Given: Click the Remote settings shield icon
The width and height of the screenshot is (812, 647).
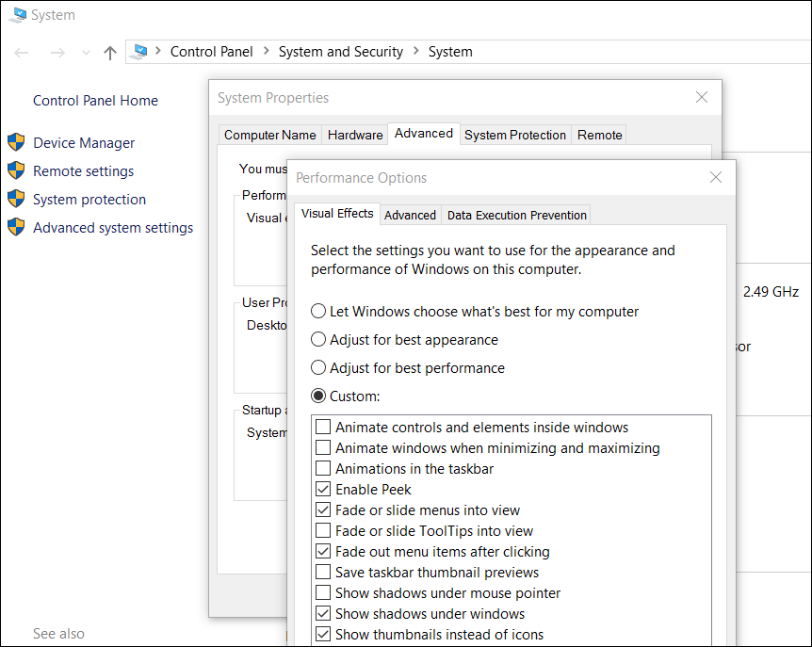Looking at the screenshot, I should pyautogui.click(x=16, y=170).
